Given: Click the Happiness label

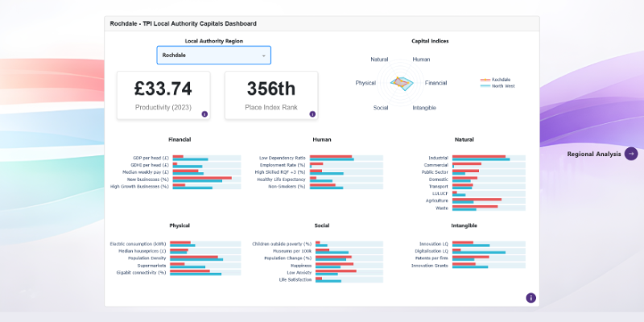Looking at the screenshot, I should (x=301, y=266).
